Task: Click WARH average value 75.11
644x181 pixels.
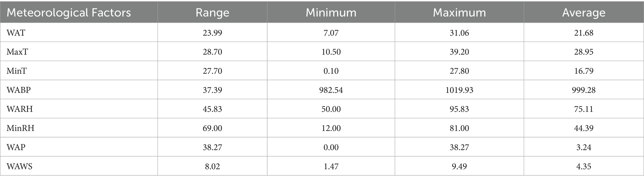Action: click(x=584, y=109)
